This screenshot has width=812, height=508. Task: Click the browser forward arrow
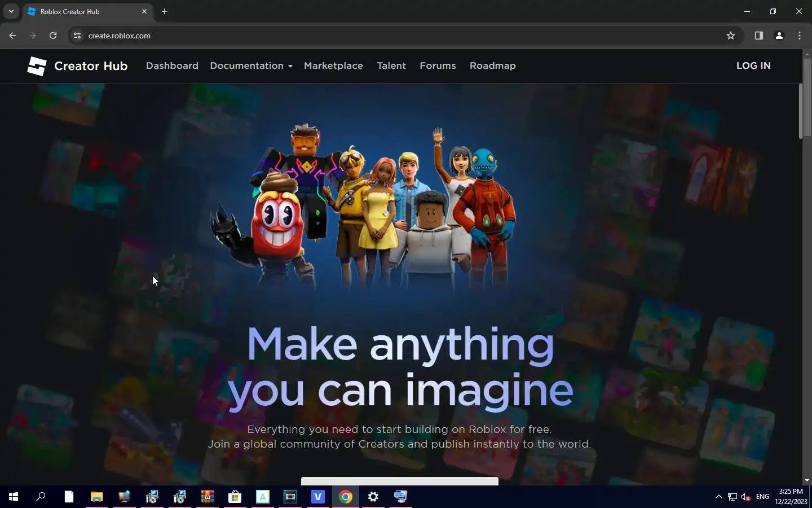pyautogui.click(x=33, y=36)
